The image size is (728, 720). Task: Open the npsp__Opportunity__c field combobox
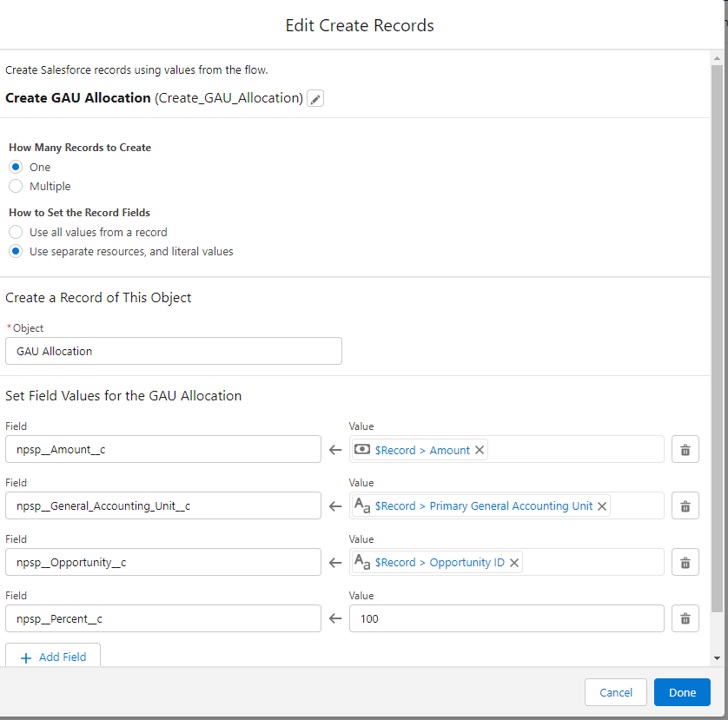(163, 562)
